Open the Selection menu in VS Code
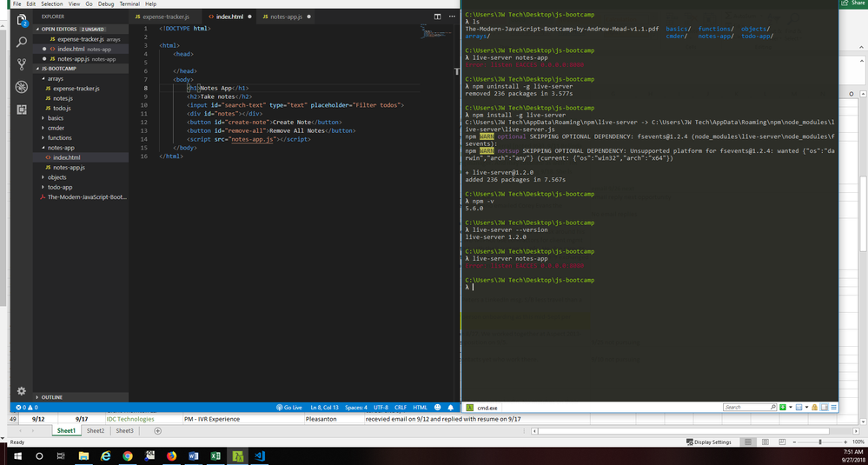This screenshot has height=465, width=868. (52, 3)
